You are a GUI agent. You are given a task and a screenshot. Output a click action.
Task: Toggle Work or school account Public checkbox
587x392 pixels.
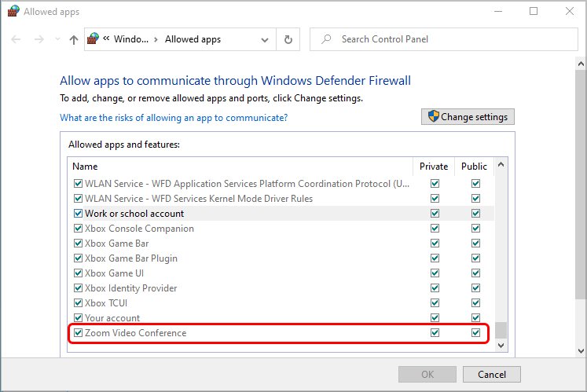[475, 214]
